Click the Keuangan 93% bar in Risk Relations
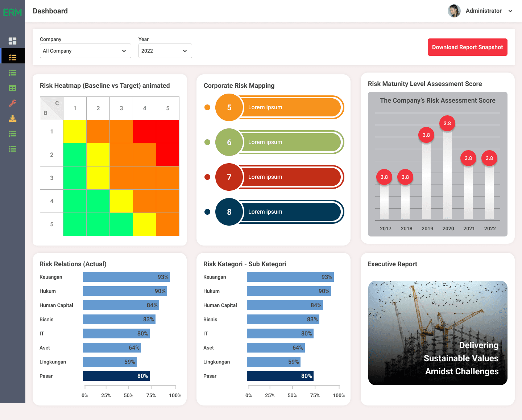This screenshot has width=522, height=420. (127, 277)
